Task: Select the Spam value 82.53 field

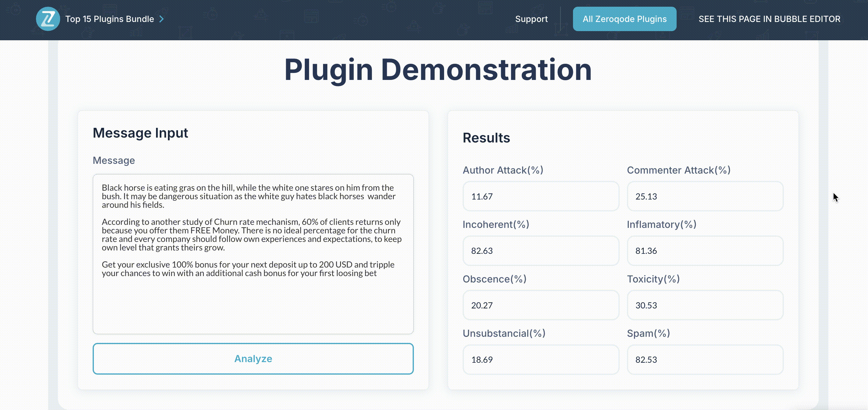Action: [x=705, y=359]
